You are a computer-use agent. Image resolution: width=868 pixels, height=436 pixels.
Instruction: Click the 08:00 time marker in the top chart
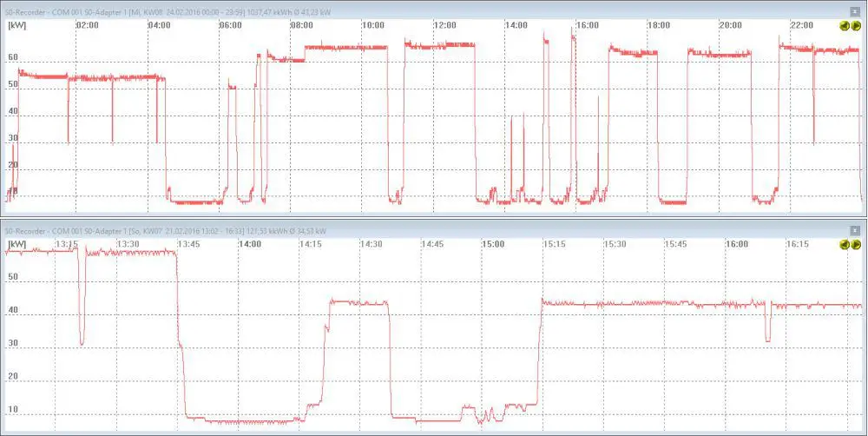click(301, 25)
